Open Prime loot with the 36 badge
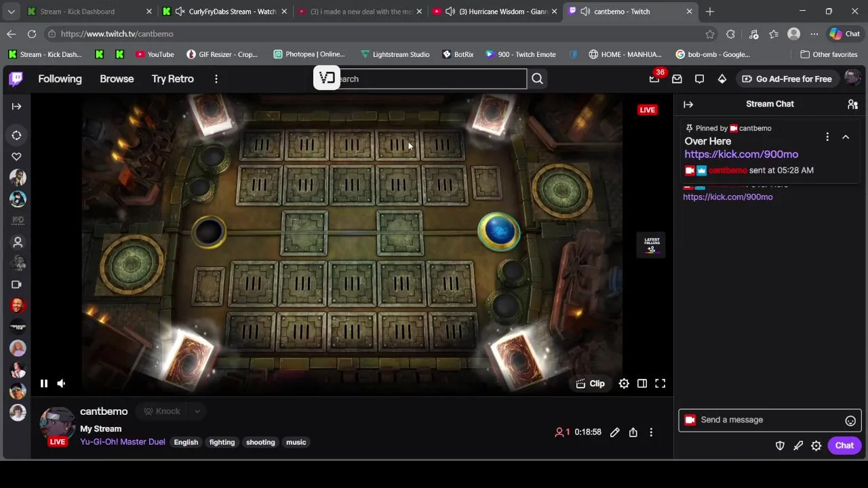Screen dimensions: 868x488 [655, 78]
